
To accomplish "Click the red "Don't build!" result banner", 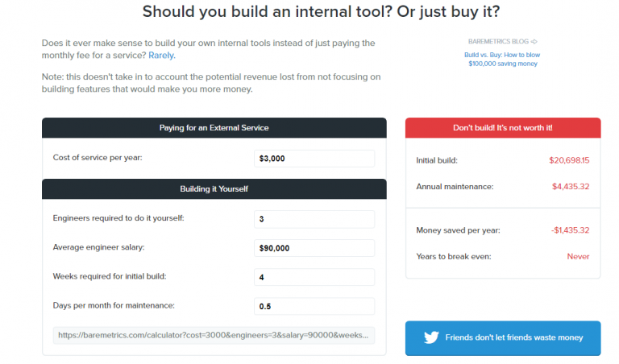I will point(502,128).
